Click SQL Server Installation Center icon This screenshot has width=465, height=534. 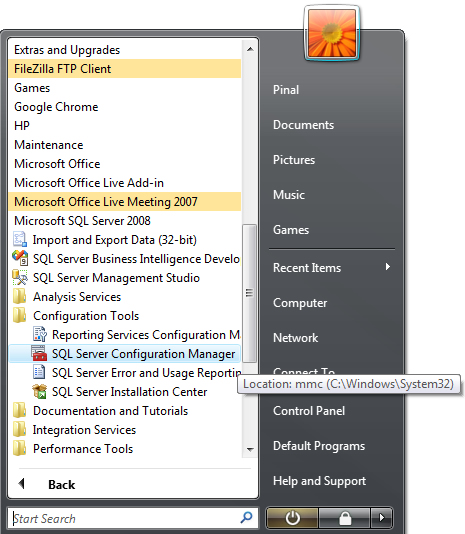pos(39,391)
